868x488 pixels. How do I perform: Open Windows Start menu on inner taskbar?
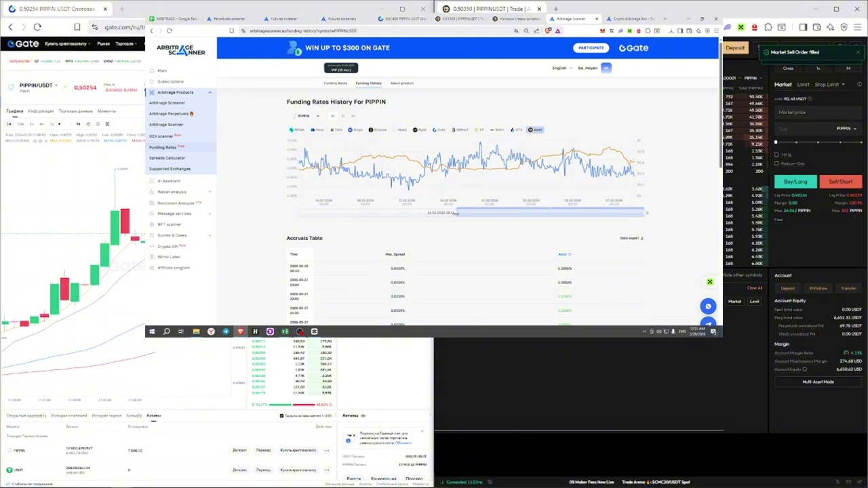pyautogui.click(x=152, y=331)
